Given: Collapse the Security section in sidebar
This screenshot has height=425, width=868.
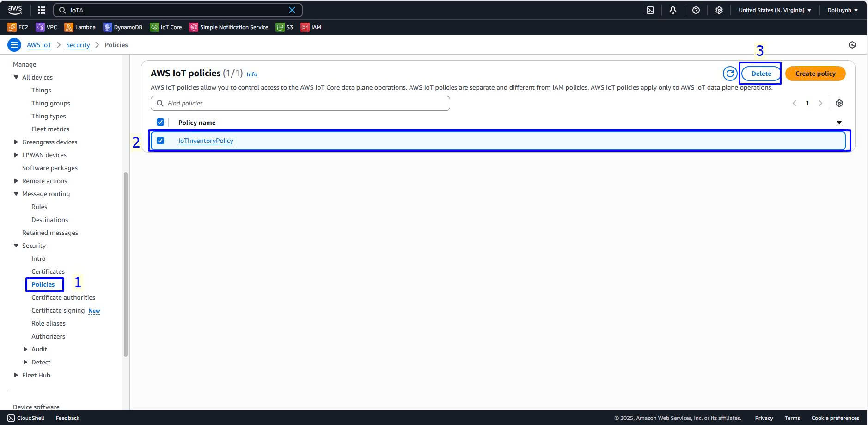Looking at the screenshot, I should (16, 246).
